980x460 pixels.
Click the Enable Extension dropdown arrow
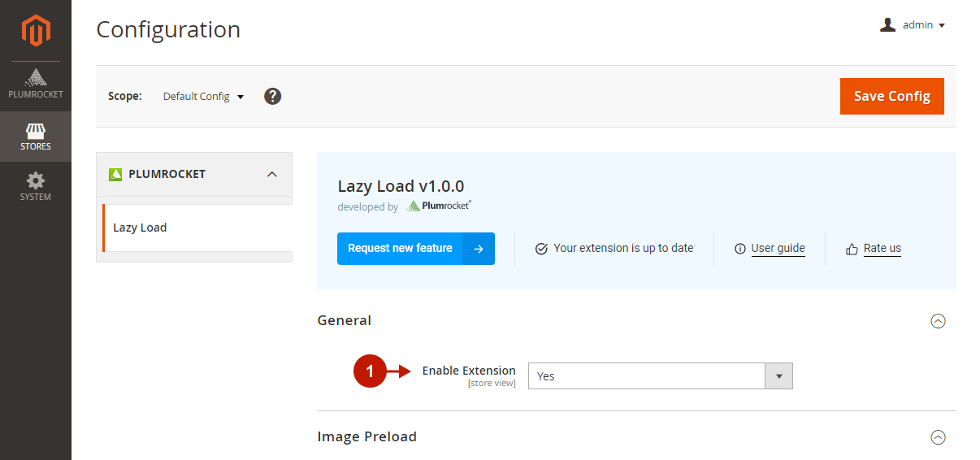pyautogui.click(x=778, y=376)
